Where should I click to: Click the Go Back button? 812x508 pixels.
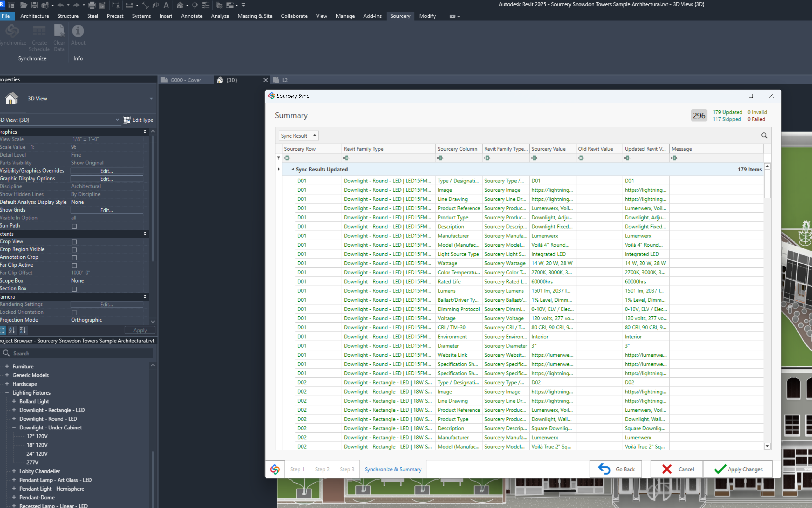pos(616,469)
